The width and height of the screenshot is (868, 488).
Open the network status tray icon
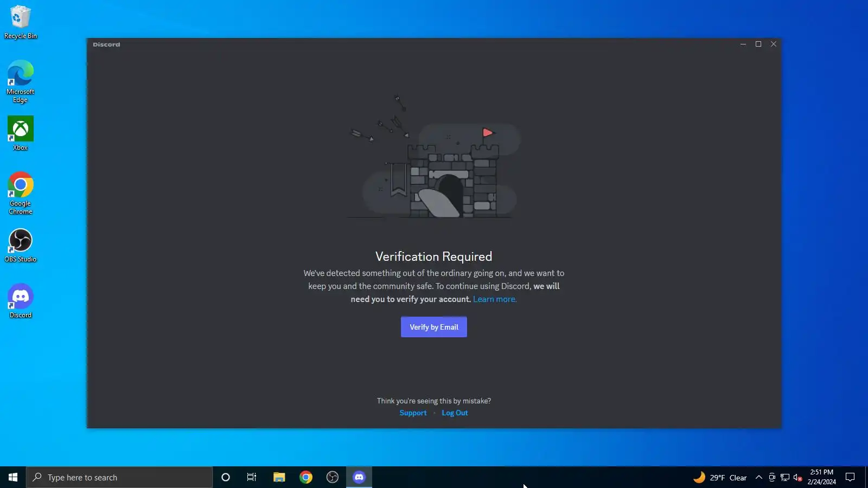[x=785, y=477]
